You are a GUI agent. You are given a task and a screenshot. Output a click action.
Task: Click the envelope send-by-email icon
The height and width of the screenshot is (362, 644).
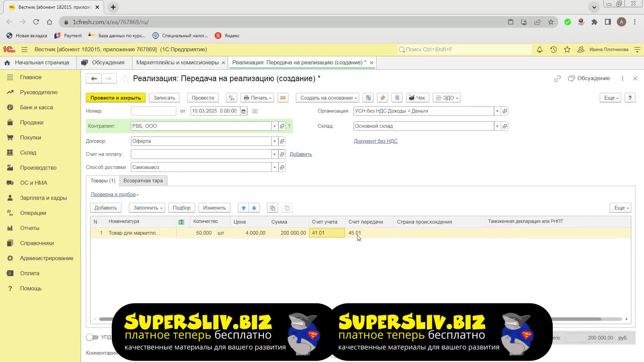[x=283, y=98]
